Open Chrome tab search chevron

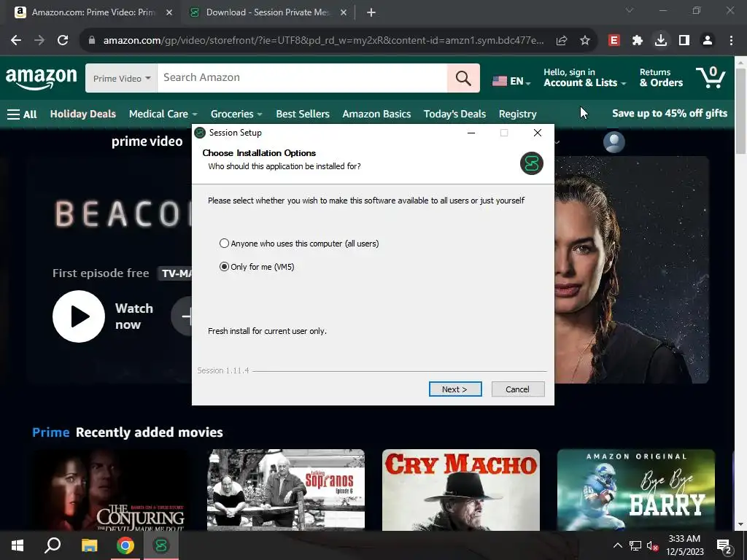click(x=630, y=10)
